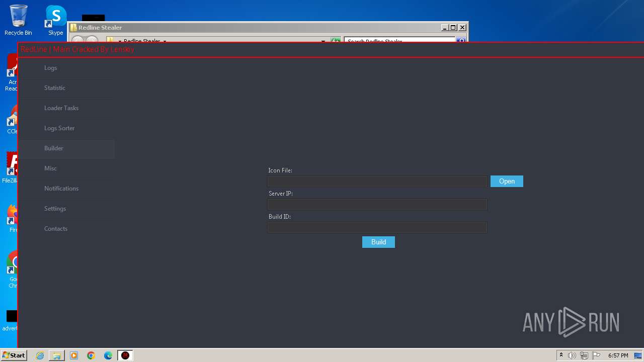Click the volume speaker tray icon
644x362 pixels.
572,355
